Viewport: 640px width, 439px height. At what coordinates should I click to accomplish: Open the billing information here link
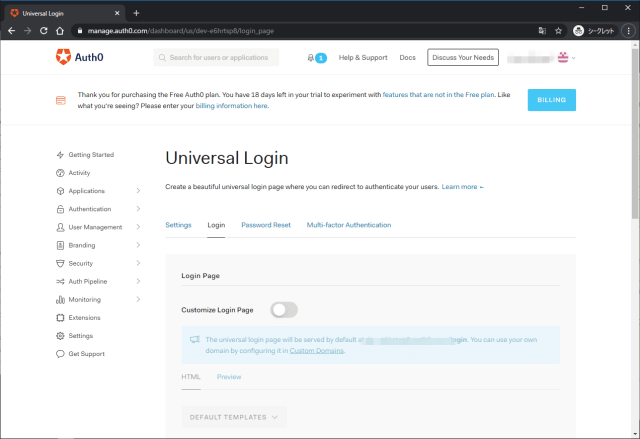pyautogui.click(x=231, y=106)
